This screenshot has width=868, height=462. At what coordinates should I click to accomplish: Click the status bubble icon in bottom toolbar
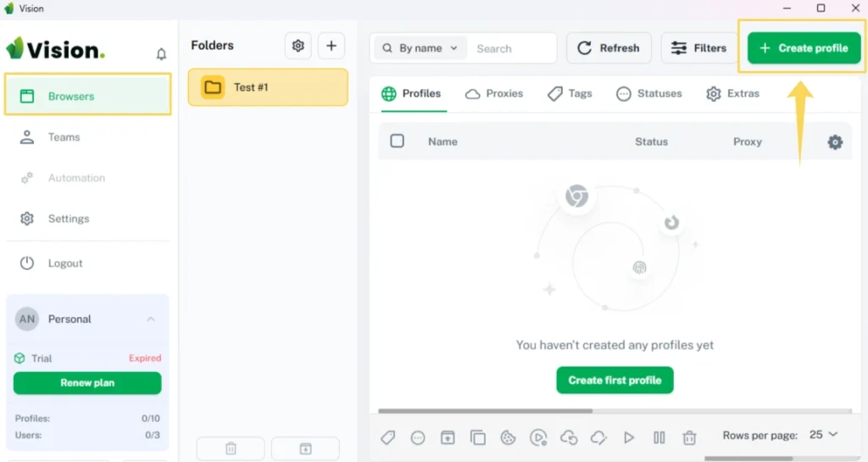pyautogui.click(x=418, y=437)
